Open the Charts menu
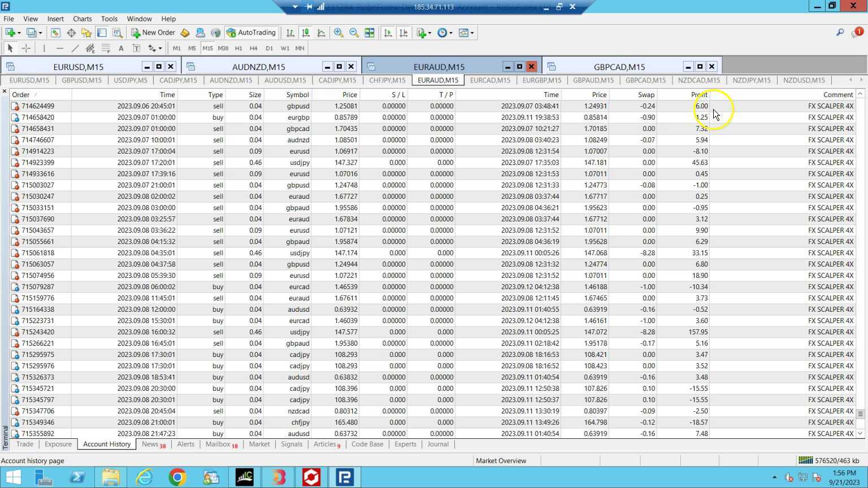 [82, 19]
